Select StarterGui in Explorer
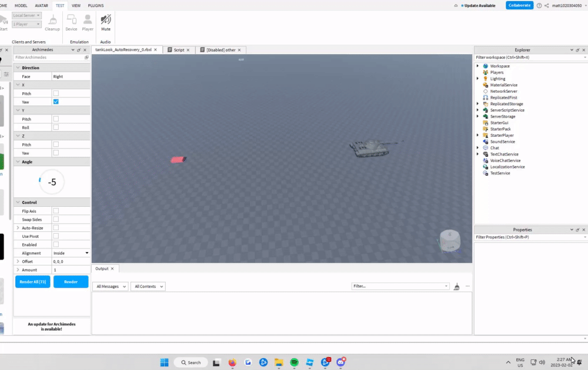The image size is (588, 370). pyautogui.click(x=499, y=123)
